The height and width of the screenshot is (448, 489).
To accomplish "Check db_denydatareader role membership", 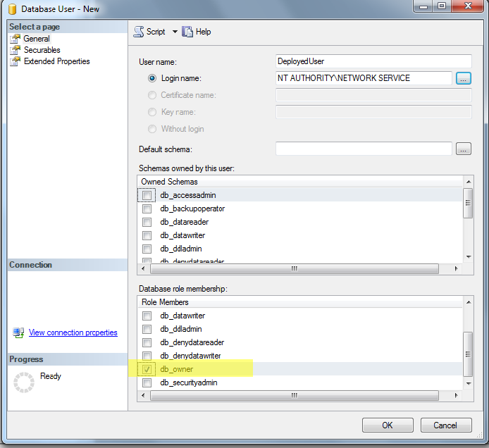I will (147, 342).
